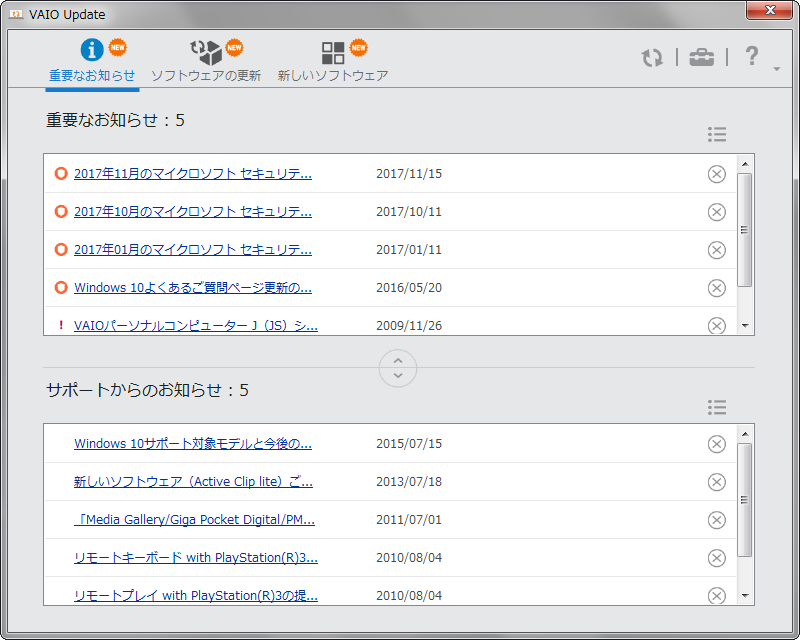The image size is (800, 640).
Task: Open the toolbox settings icon
Action: tap(702, 58)
